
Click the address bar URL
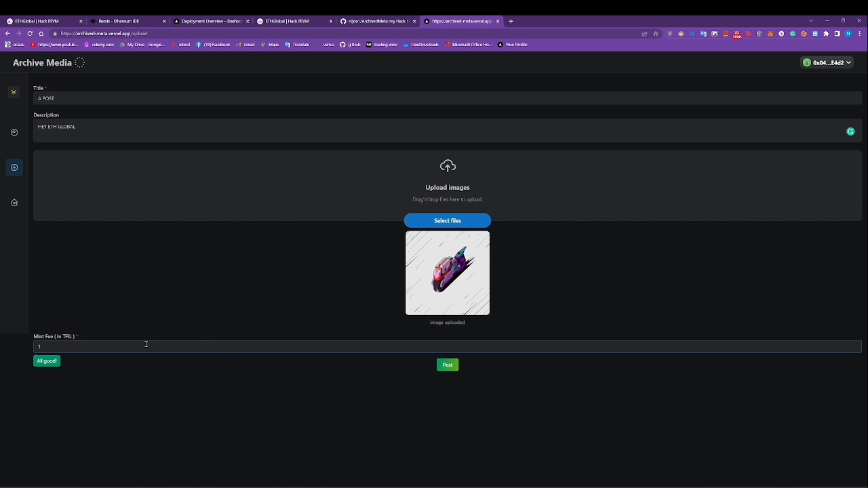click(x=104, y=33)
